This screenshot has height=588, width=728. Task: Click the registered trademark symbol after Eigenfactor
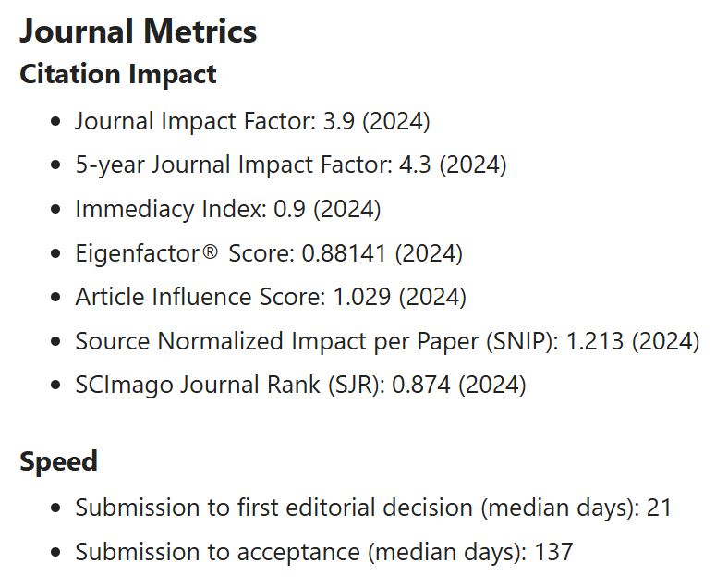pos(213,253)
